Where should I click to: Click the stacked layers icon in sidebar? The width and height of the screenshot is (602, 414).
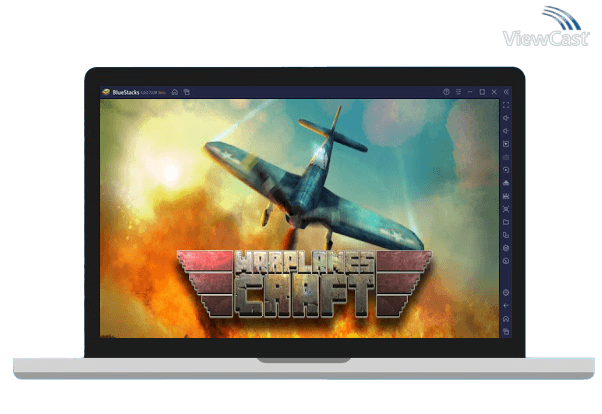click(x=506, y=248)
